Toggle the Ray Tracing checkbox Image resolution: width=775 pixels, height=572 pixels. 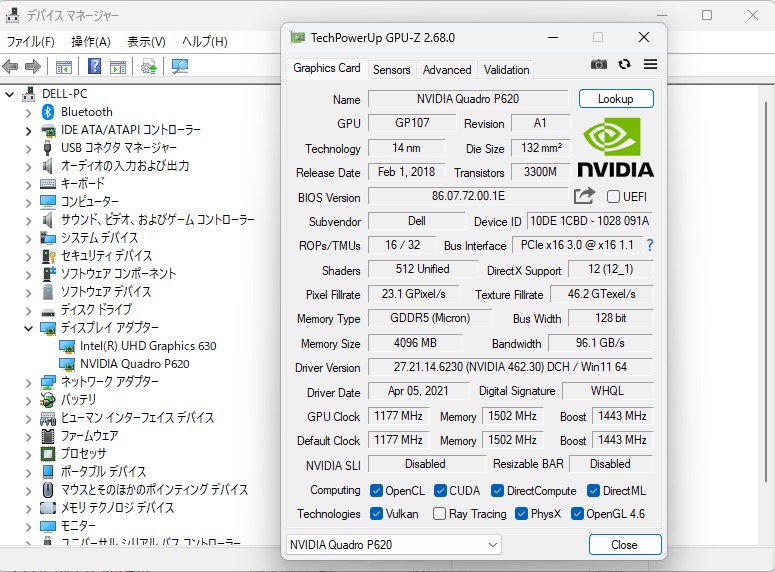point(440,514)
